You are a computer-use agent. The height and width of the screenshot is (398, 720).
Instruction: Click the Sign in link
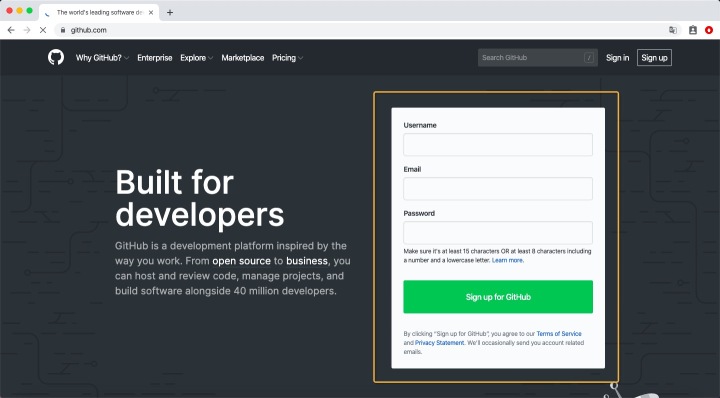point(617,58)
